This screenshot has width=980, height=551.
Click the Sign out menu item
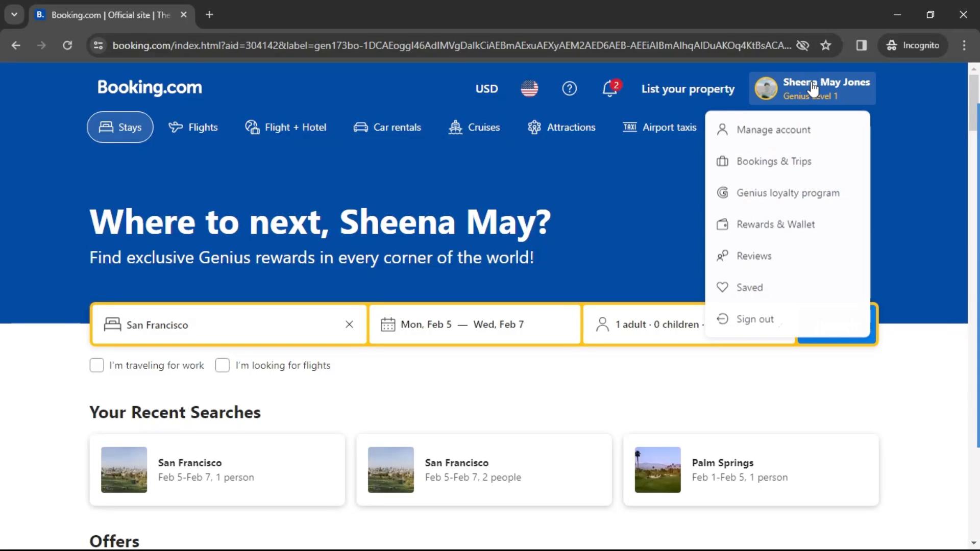[755, 319]
